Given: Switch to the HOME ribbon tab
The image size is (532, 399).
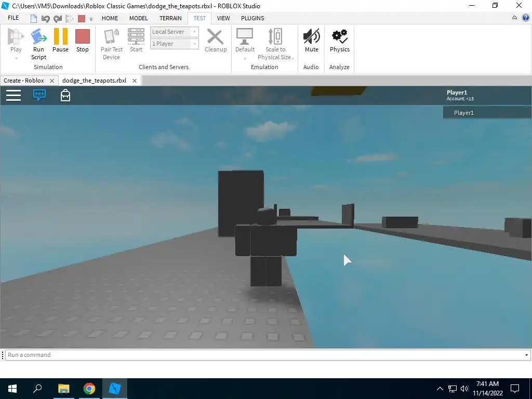Looking at the screenshot, I should tap(110, 18).
